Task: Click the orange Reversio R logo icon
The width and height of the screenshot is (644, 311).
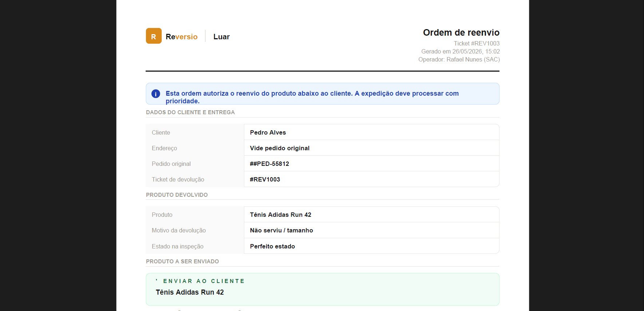Action: [154, 36]
